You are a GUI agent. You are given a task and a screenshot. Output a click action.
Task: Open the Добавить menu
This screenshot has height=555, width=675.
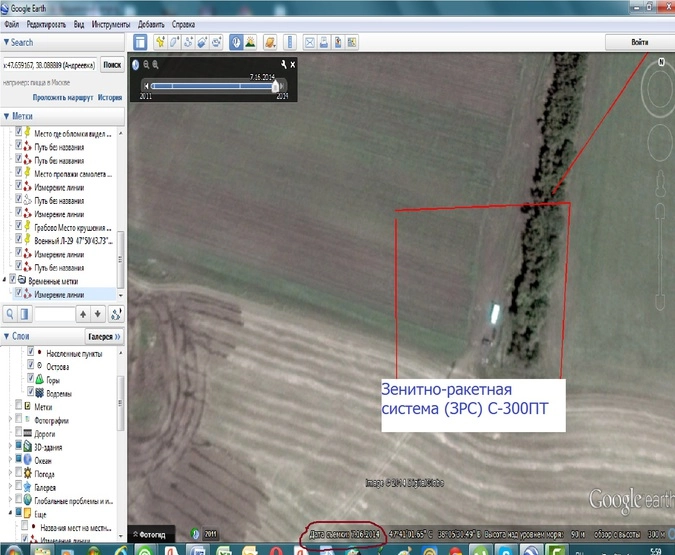pyautogui.click(x=149, y=22)
